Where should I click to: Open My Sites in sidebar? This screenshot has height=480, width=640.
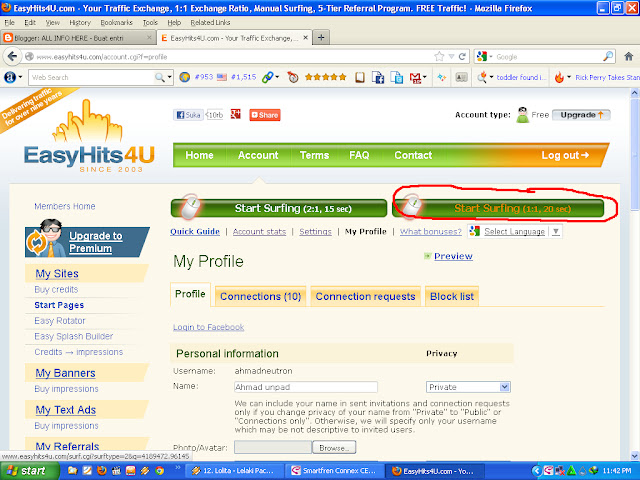click(57, 273)
